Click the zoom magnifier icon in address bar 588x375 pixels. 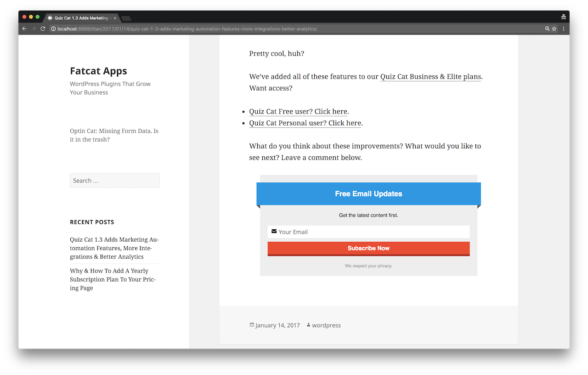pos(547,28)
